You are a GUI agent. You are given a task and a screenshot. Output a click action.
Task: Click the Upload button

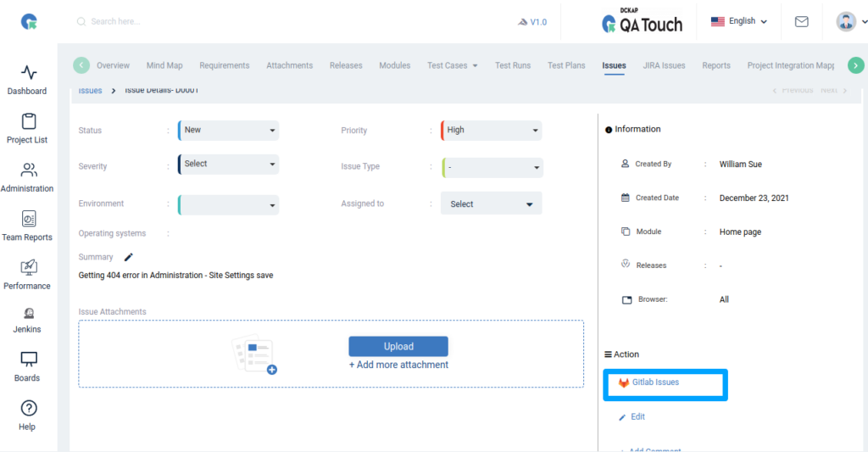pyautogui.click(x=398, y=346)
